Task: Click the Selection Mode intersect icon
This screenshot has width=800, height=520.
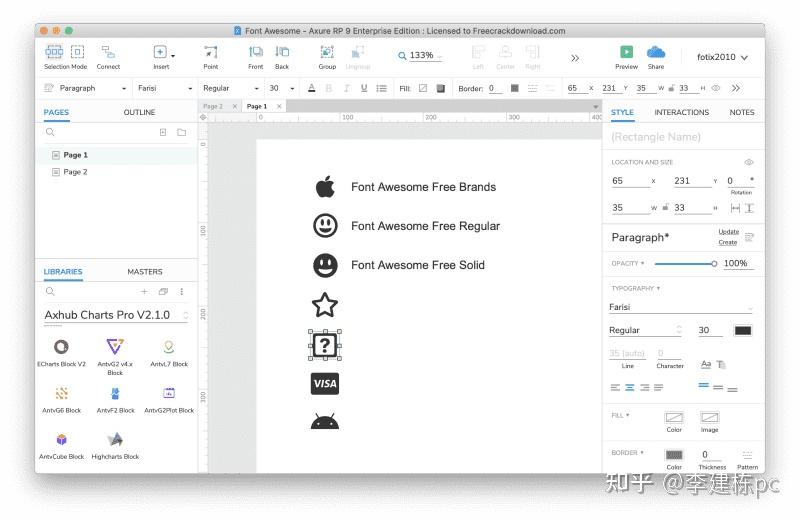Action: [x=54, y=52]
